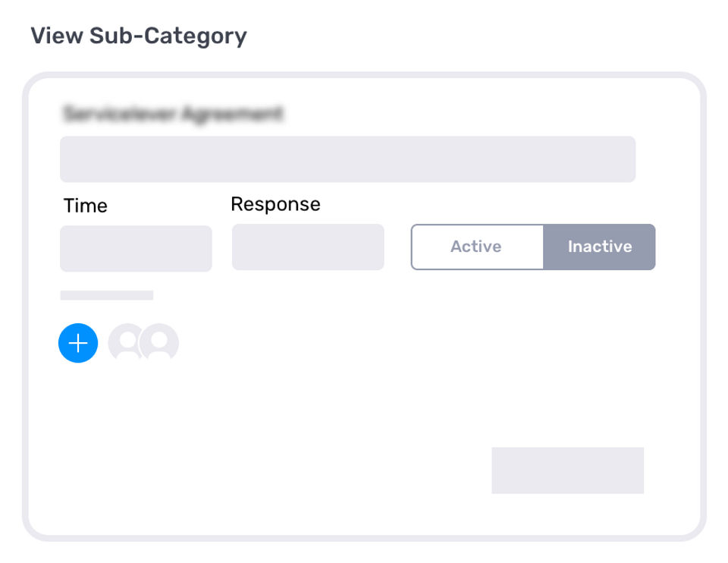The width and height of the screenshot is (728, 563).
Task: Click the Time field label
Action: (x=86, y=206)
